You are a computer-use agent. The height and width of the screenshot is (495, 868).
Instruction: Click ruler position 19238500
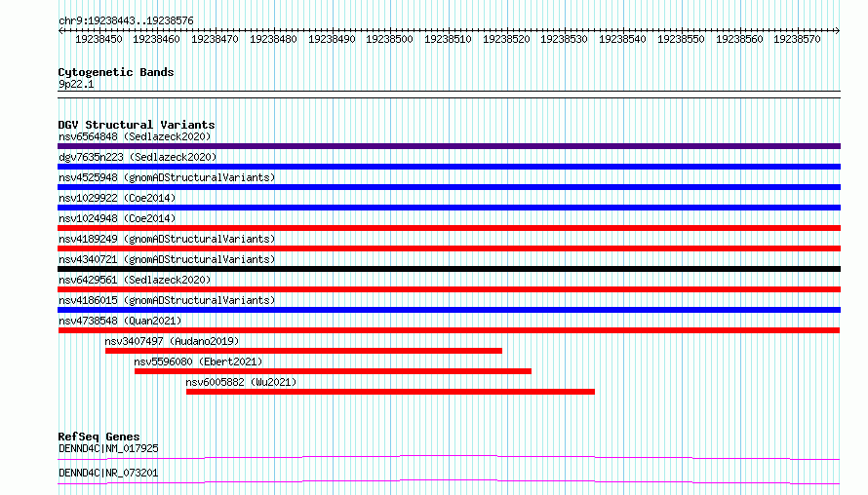pyautogui.click(x=390, y=39)
